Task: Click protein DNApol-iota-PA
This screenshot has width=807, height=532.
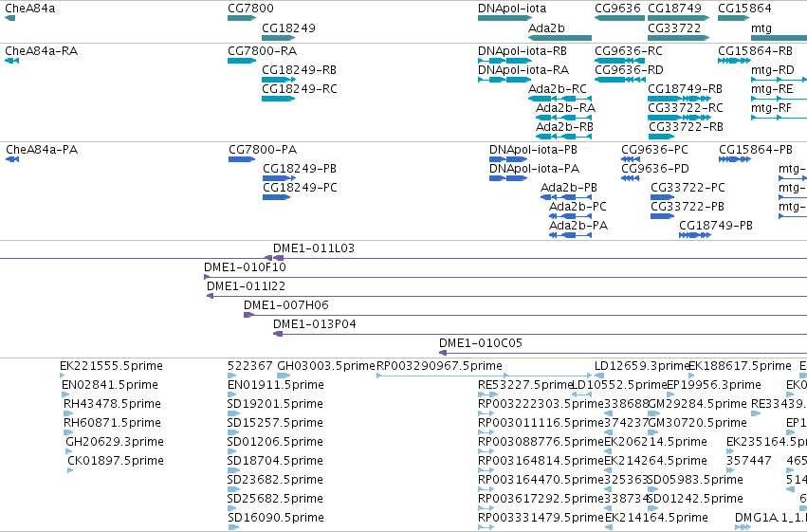Action: coord(534,169)
